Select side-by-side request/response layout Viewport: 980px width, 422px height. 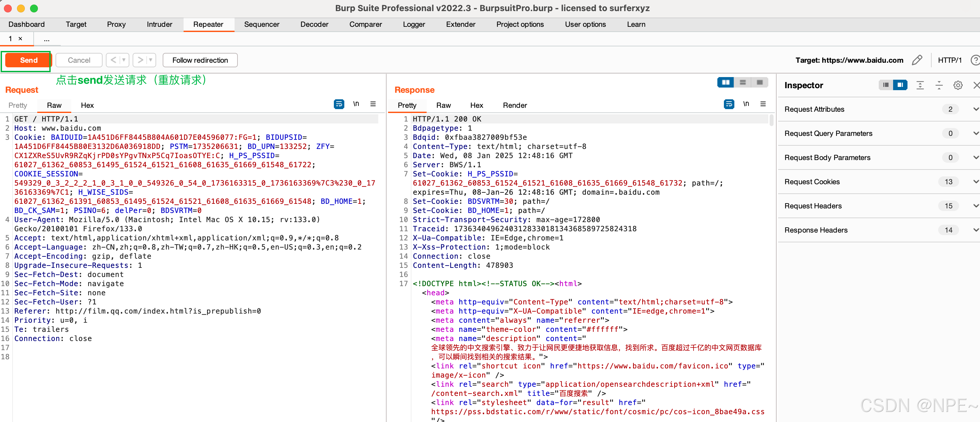pyautogui.click(x=726, y=83)
